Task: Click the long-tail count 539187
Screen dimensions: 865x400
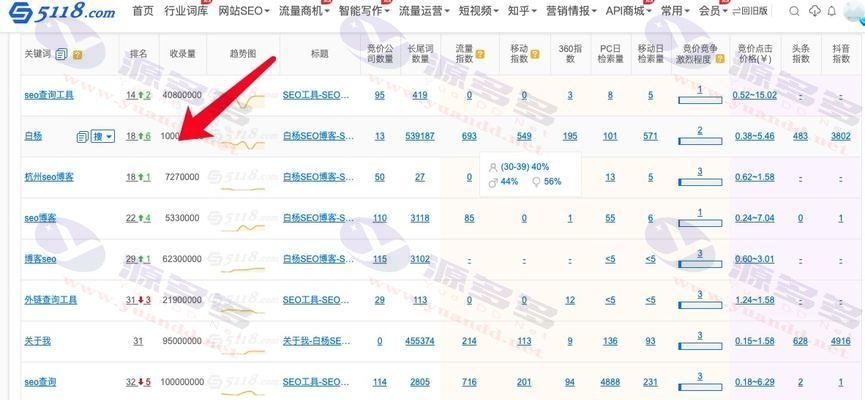Action: pyautogui.click(x=420, y=136)
